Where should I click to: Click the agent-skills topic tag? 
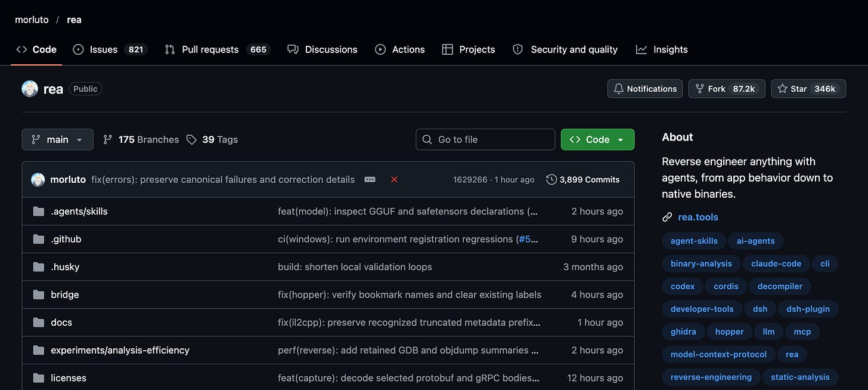click(x=694, y=241)
